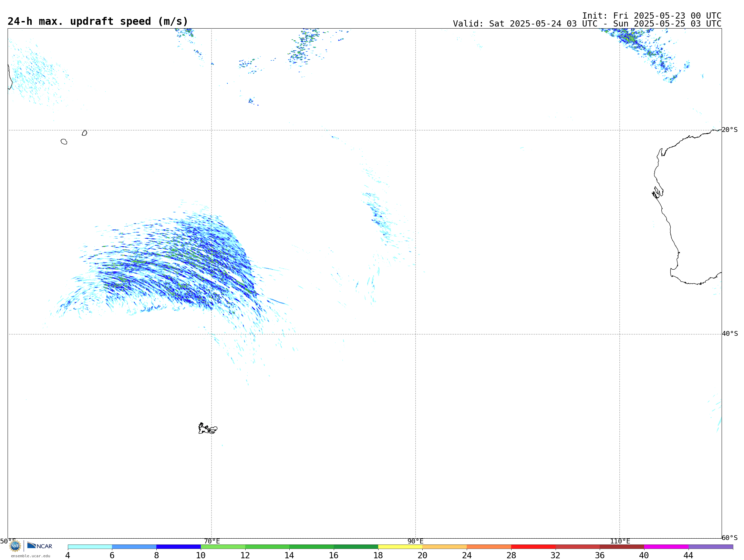The height and width of the screenshot is (560, 744).
Task: Click the light cyan 4–6 m/s swatch
Action: pyautogui.click(x=90, y=547)
